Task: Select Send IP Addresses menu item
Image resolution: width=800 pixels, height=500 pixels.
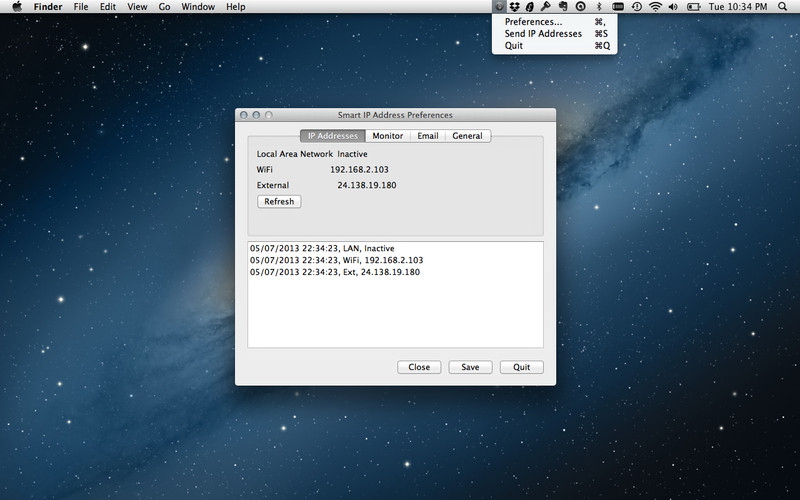Action: [543, 33]
